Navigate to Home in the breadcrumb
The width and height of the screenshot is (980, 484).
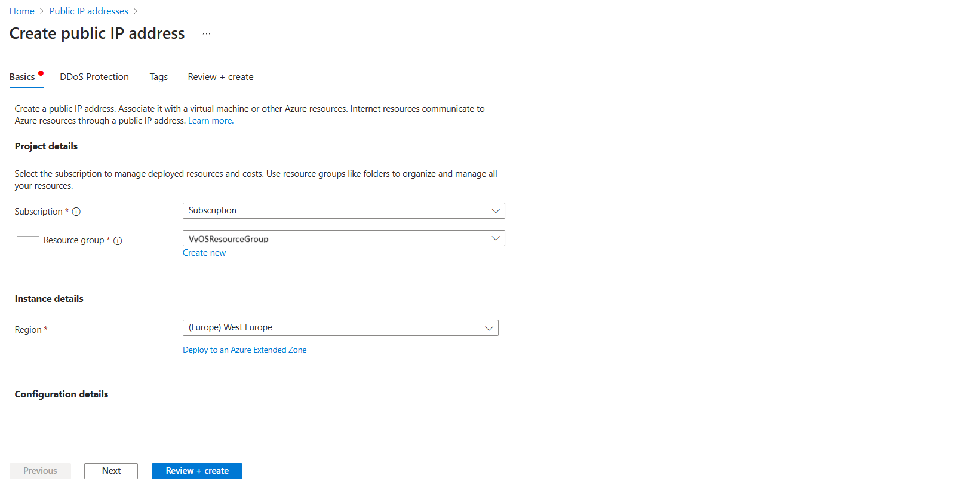[x=22, y=11]
